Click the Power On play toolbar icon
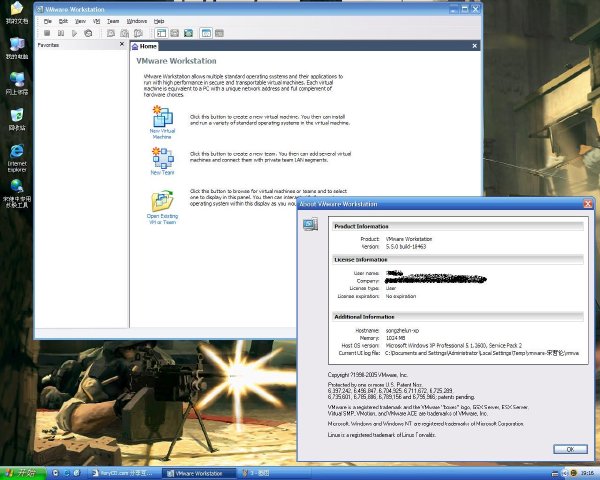Viewport: 600px width, 480px height. pyautogui.click(x=75, y=33)
